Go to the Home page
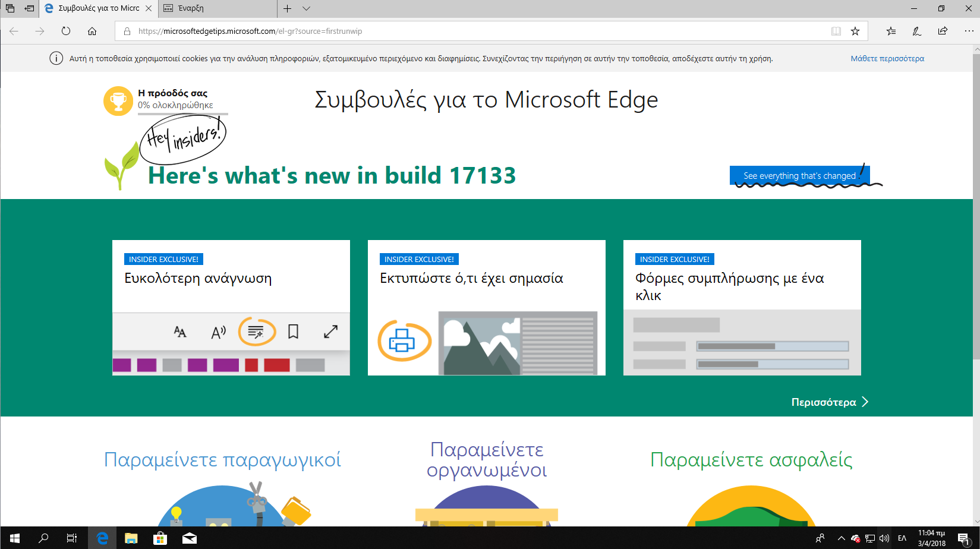The image size is (980, 549). click(92, 31)
